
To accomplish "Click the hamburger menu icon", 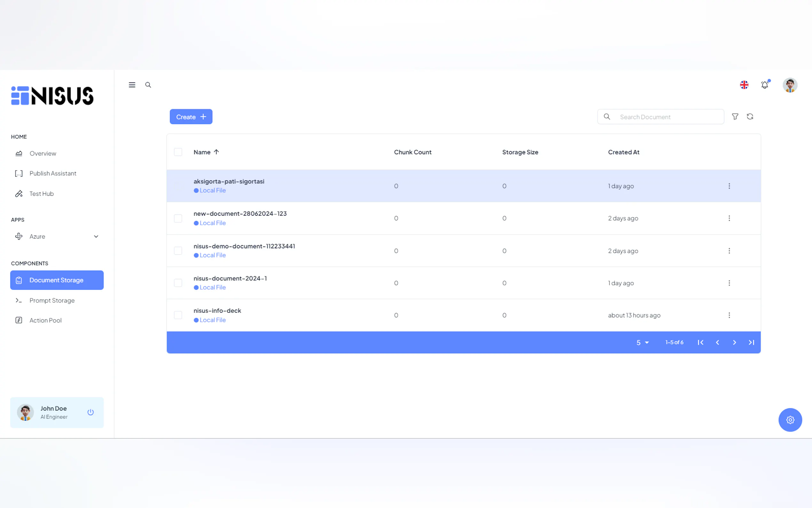I will pyautogui.click(x=132, y=85).
